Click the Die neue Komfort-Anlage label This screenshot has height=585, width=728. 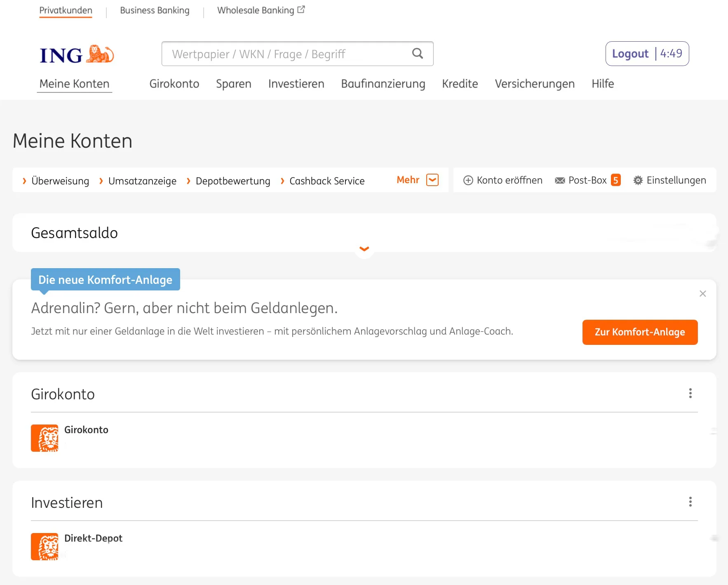(106, 279)
